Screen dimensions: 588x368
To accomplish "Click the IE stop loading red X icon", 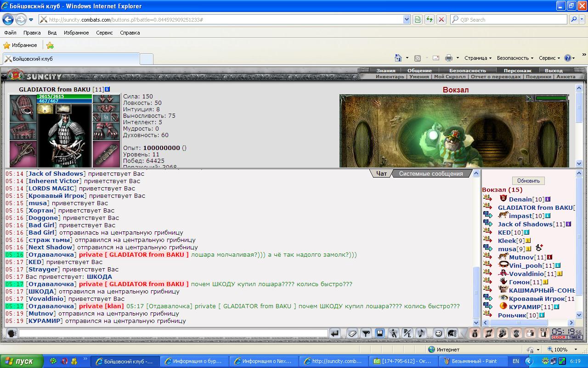I will [x=441, y=19].
